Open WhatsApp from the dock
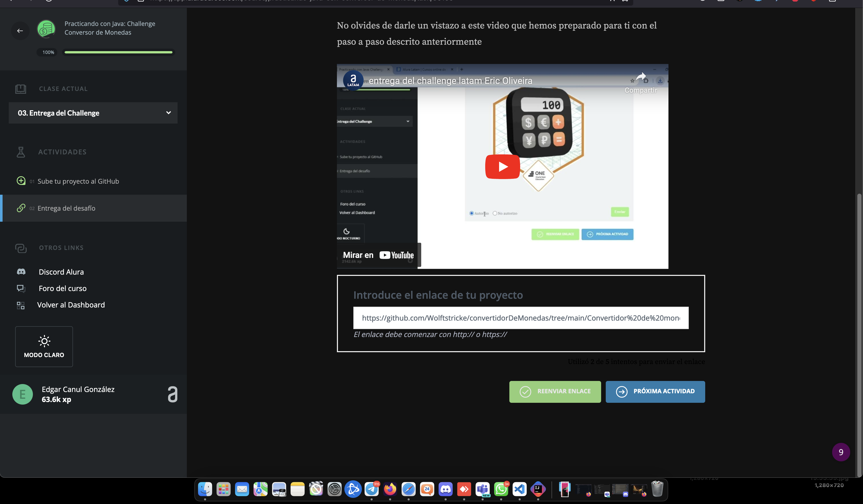 (501, 489)
